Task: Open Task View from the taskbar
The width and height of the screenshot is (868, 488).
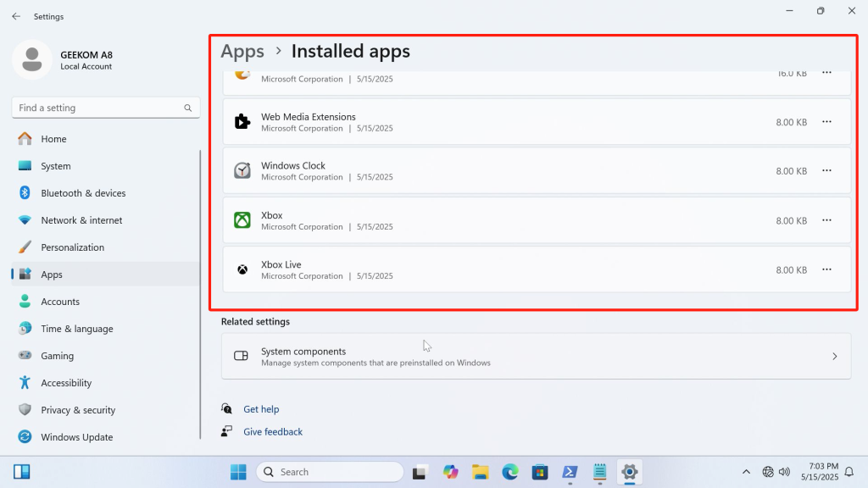Action: [x=420, y=472]
